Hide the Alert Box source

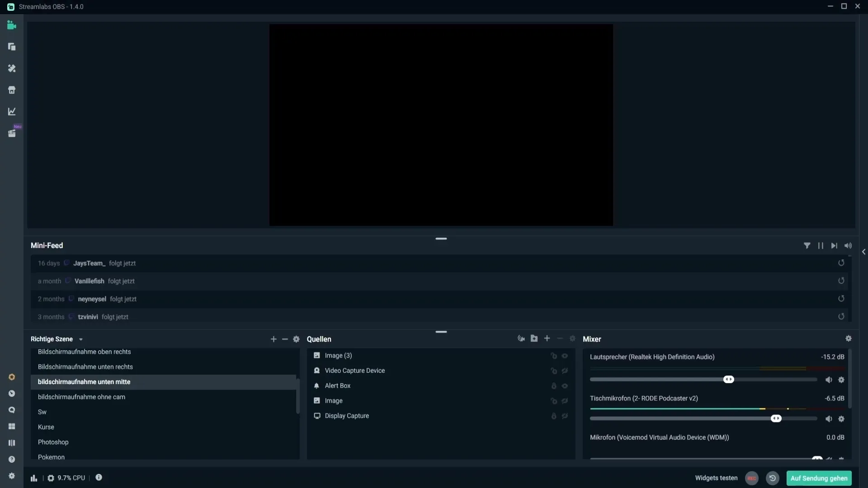pyautogui.click(x=565, y=386)
